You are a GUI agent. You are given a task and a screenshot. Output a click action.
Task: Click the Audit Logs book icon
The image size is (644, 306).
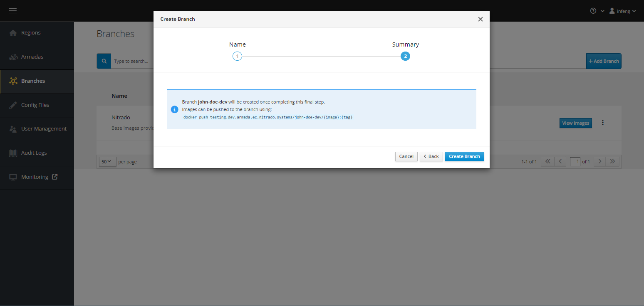click(13, 153)
